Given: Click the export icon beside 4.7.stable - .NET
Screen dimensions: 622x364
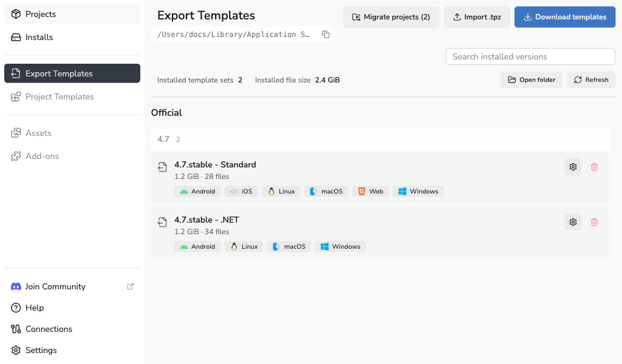Looking at the screenshot, I should point(162,222).
